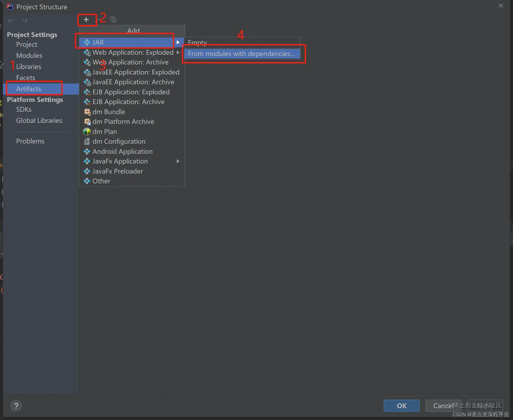Click the IntelliJ logo in title bar
The image size is (513, 420).
click(10, 7)
